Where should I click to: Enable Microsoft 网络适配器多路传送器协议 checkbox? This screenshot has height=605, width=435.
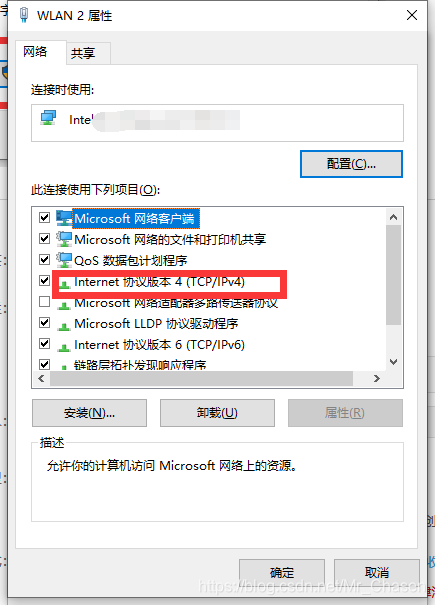44,301
